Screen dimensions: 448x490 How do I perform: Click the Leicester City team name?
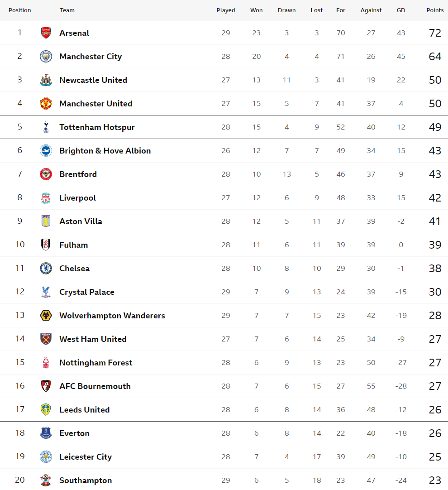[86, 457]
